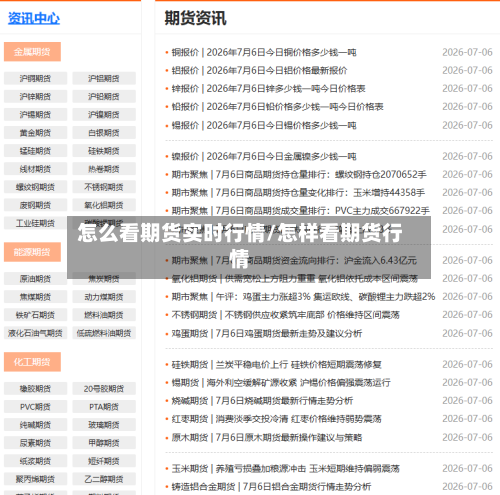This screenshot has width=500, height=495.
Task: Select the 化工期货 category header
Action: click(x=32, y=362)
